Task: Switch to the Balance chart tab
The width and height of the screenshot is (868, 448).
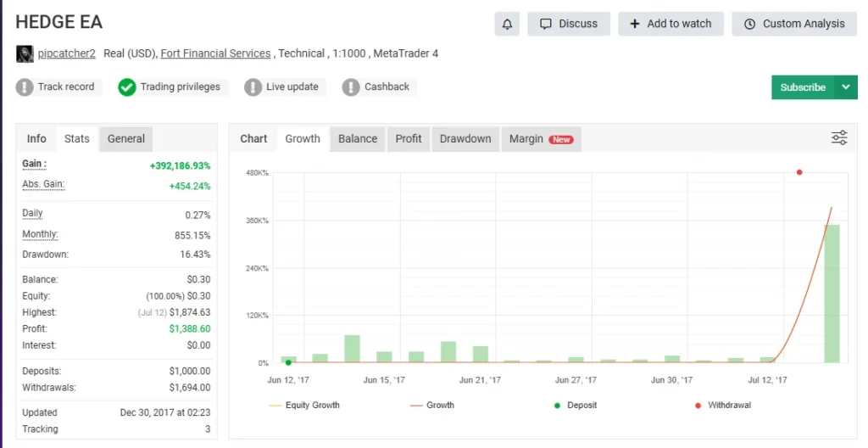Action: pos(358,139)
